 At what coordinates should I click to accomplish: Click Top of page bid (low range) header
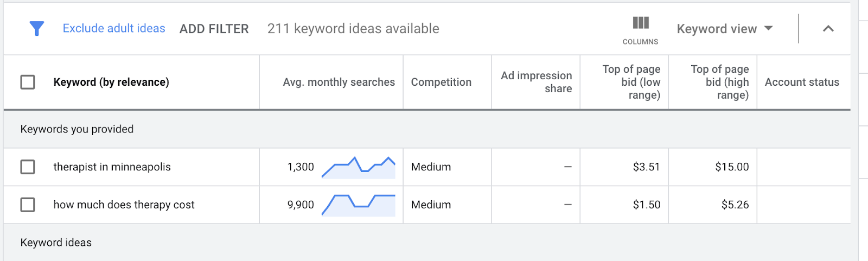(x=631, y=82)
